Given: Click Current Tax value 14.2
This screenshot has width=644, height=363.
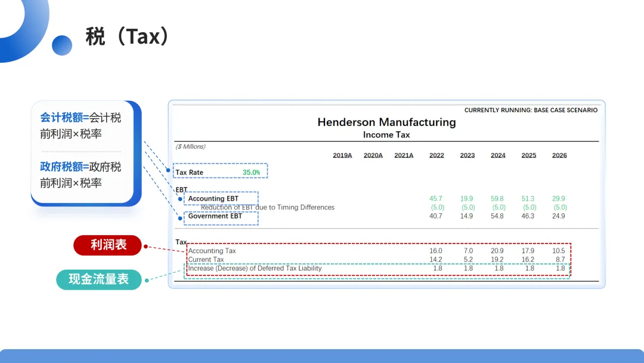Looking at the screenshot, I should pyautogui.click(x=436, y=259).
